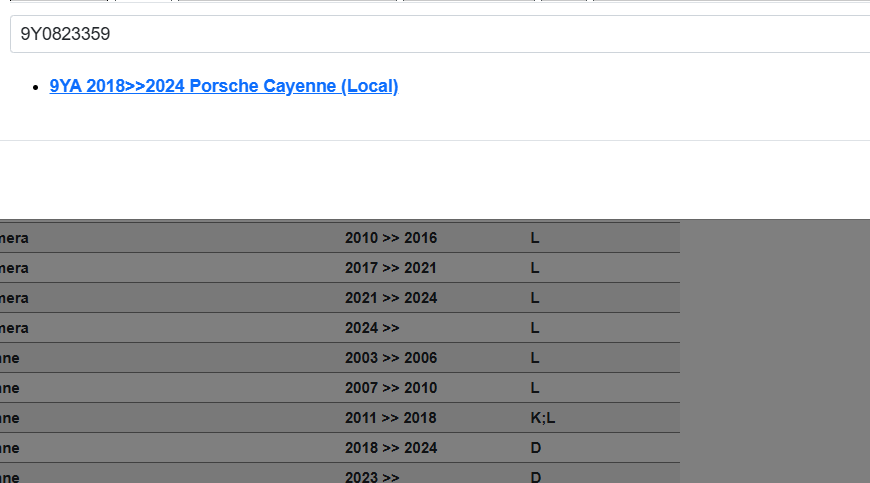This screenshot has width=870, height=483.
Task: Click the L code in 2010 >> 2016 row
Action: (535, 238)
